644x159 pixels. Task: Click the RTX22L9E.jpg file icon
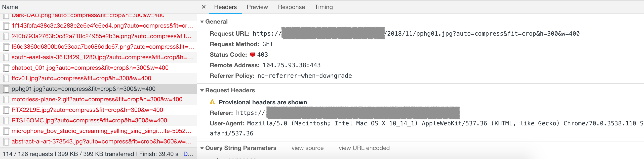tap(6, 110)
